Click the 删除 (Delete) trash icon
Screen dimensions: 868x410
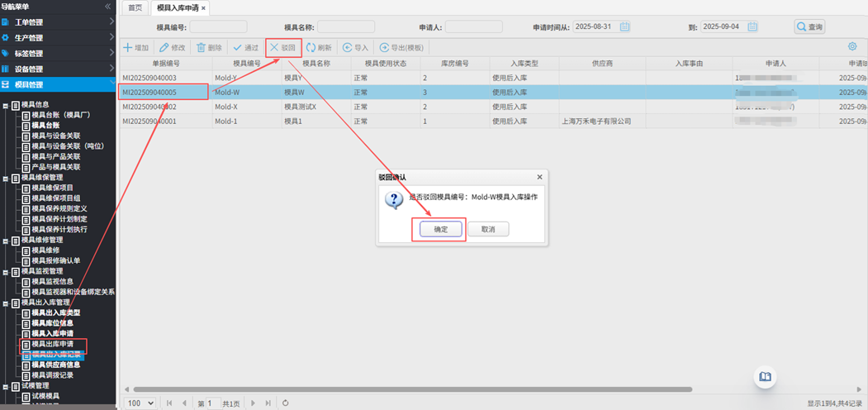point(202,48)
